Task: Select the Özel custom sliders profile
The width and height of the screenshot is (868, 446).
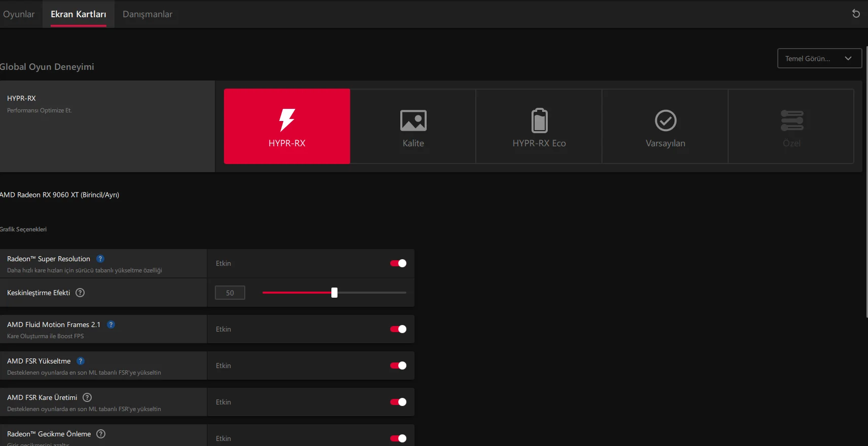Action: 791,126
